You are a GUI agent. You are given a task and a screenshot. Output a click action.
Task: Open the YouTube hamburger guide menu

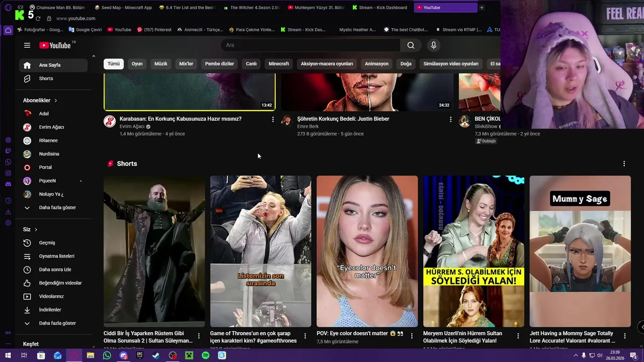(27, 45)
